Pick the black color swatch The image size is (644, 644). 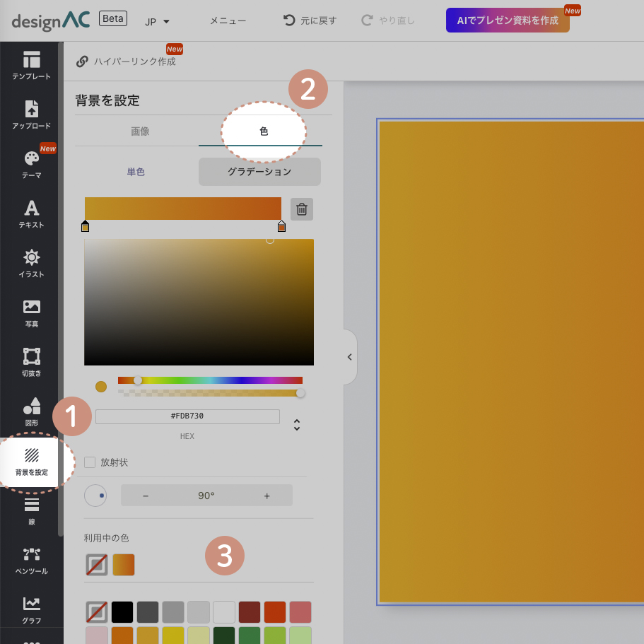click(x=122, y=612)
